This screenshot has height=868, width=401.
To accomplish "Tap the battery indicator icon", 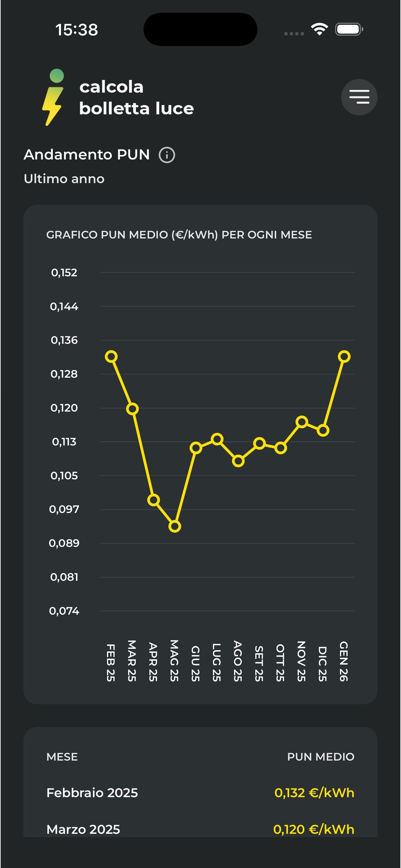I will (349, 29).
